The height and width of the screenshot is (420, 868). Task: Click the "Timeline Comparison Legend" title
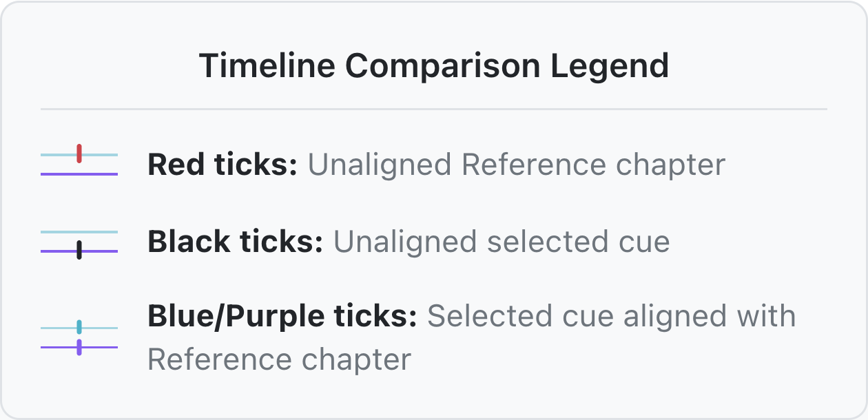(x=434, y=66)
